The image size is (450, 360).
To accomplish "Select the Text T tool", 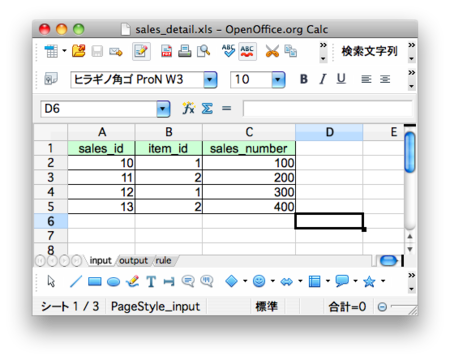I will pos(151,282).
